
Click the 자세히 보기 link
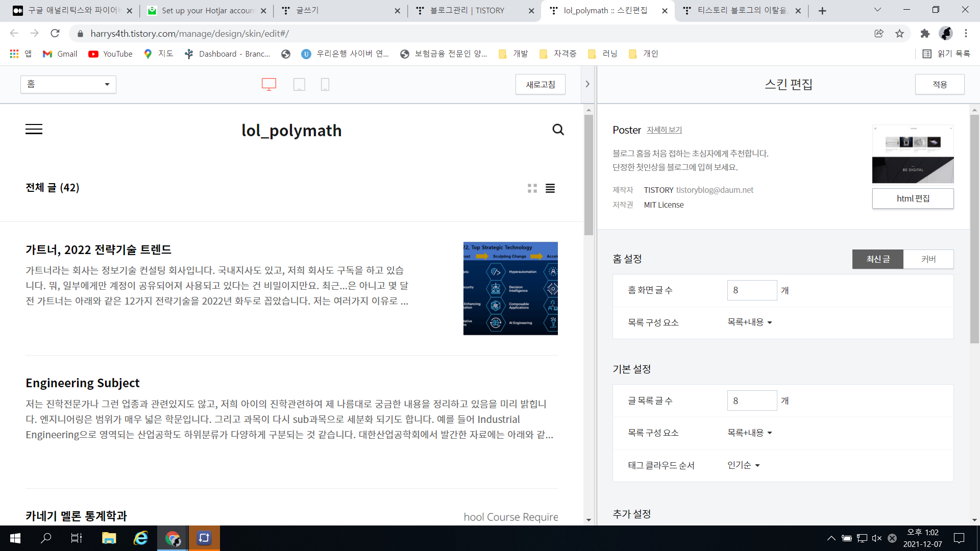click(x=664, y=130)
